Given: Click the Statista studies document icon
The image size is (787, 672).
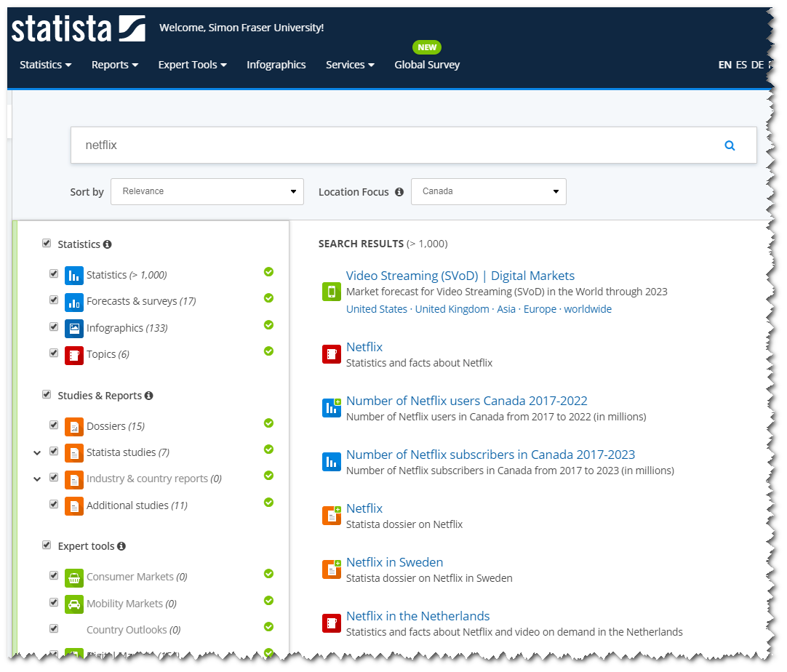Looking at the screenshot, I should [73, 453].
